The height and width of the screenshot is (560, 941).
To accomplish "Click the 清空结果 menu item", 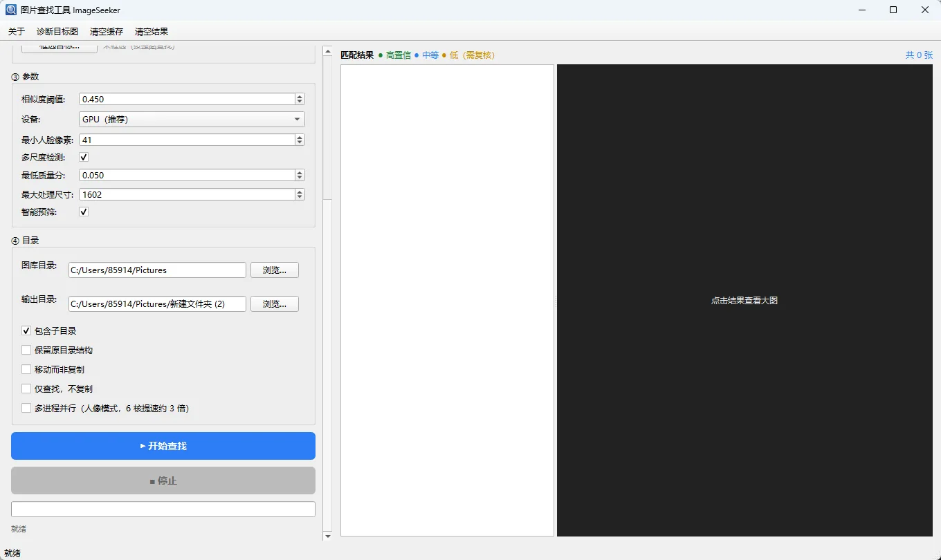I will (152, 32).
